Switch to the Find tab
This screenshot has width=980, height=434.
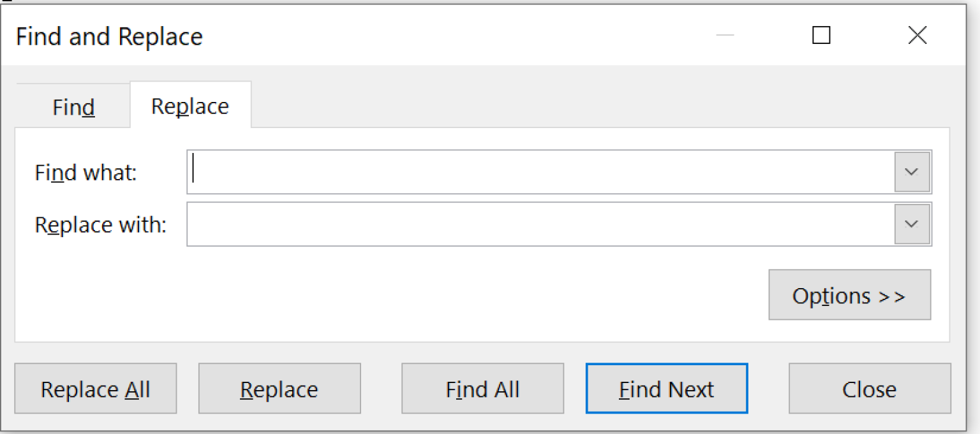[x=73, y=106]
